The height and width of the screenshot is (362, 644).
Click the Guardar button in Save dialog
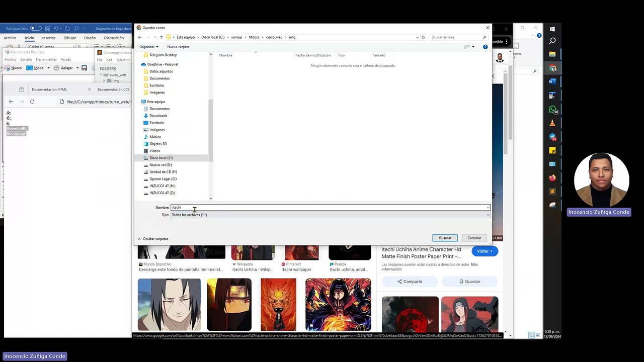click(x=445, y=238)
